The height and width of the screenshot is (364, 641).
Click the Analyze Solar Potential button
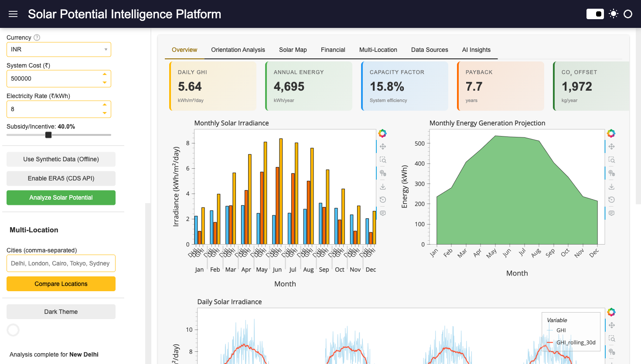[x=61, y=197]
